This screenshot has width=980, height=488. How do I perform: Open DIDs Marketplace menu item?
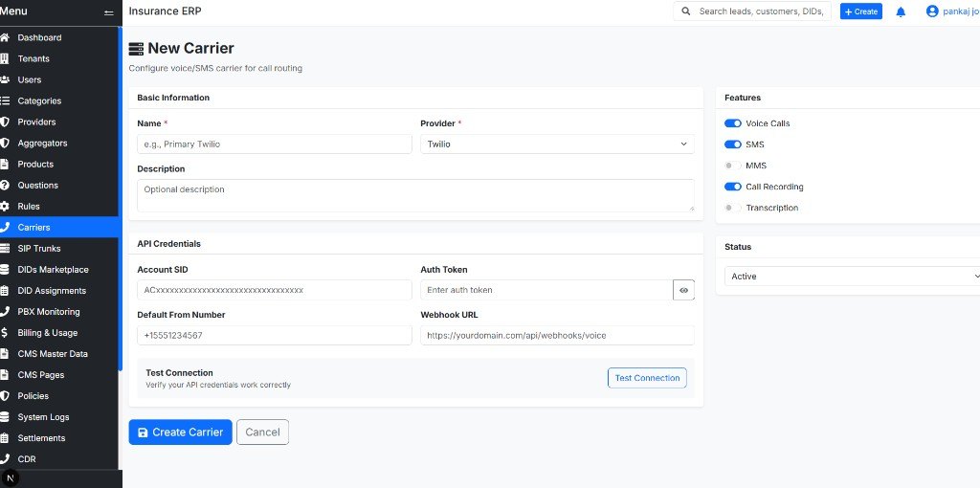point(58,269)
